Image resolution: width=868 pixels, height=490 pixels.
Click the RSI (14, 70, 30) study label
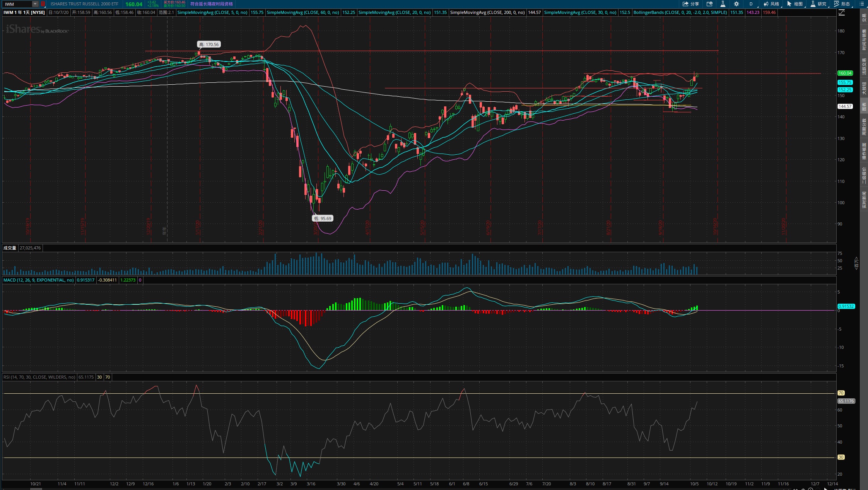(39, 377)
